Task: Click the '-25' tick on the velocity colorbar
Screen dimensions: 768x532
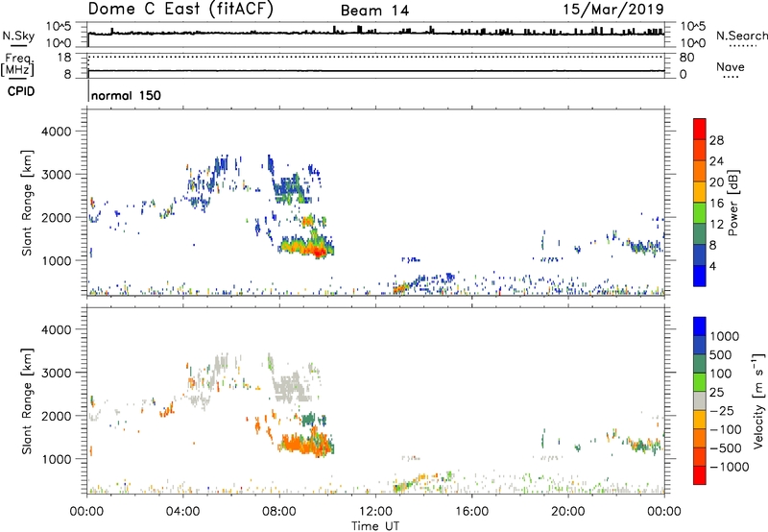Action: 722,410
